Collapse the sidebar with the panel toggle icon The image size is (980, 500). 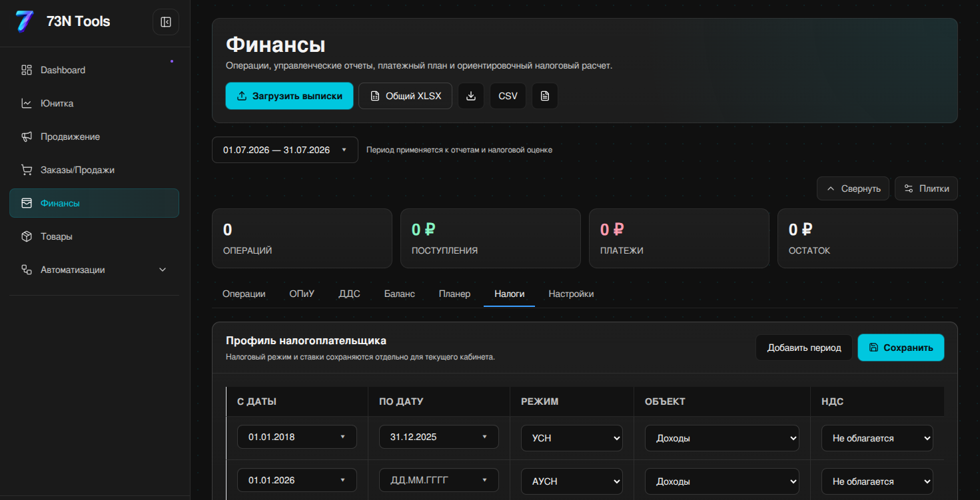[166, 22]
